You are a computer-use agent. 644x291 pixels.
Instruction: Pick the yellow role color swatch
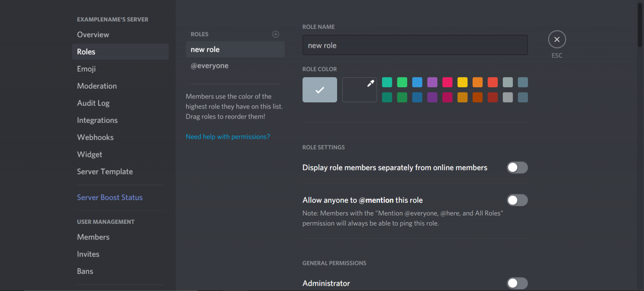[x=462, y=82]
